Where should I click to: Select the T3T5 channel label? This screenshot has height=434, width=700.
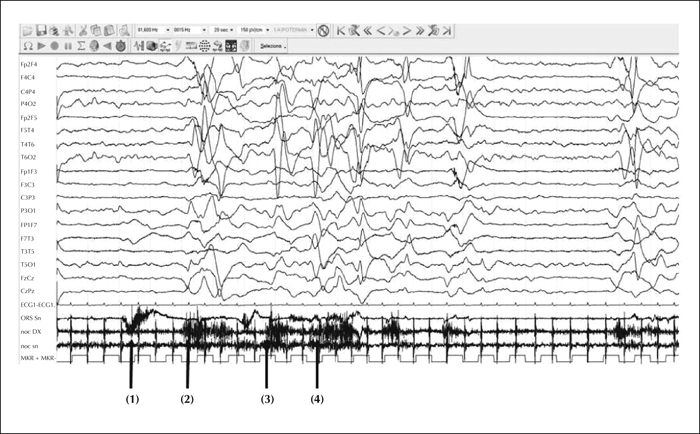(27, 251)
